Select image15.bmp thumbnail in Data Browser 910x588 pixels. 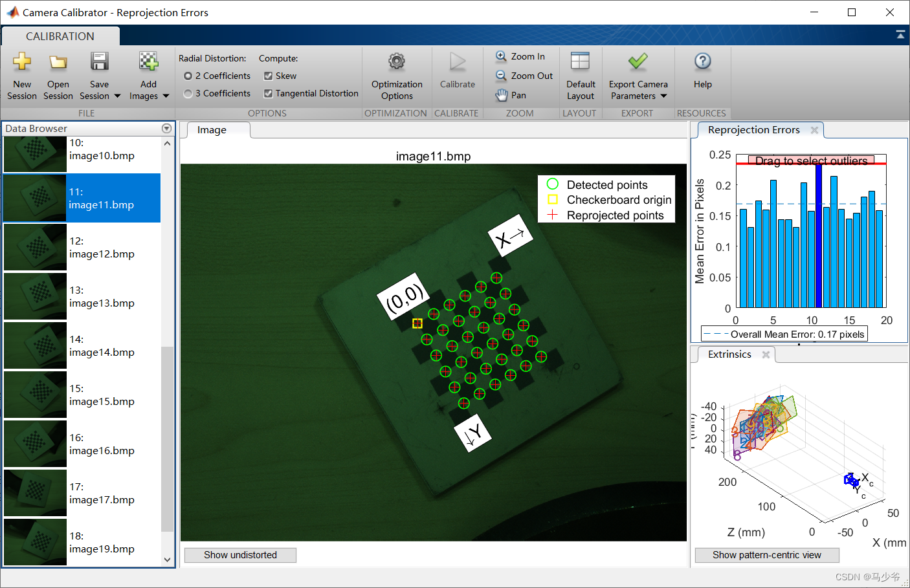tap(36, 395)
